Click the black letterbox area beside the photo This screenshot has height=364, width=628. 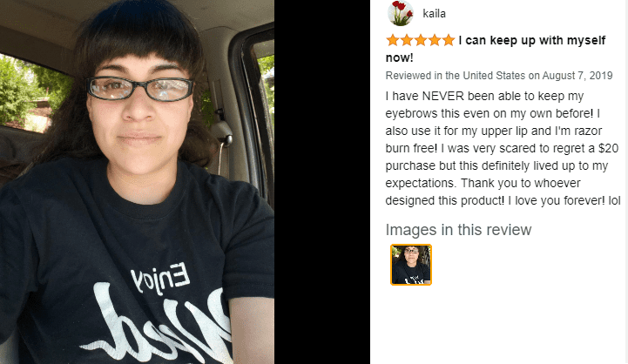point(322,182)
